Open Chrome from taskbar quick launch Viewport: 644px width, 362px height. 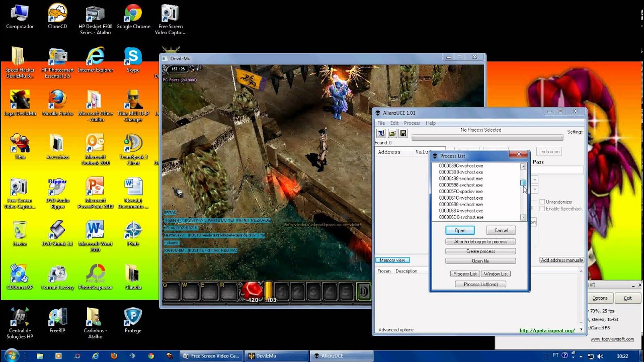pyautogui.click(x=151, y=356)
